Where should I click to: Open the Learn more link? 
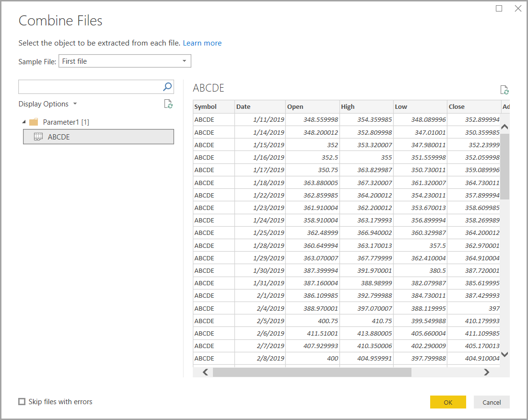[202, 43]
